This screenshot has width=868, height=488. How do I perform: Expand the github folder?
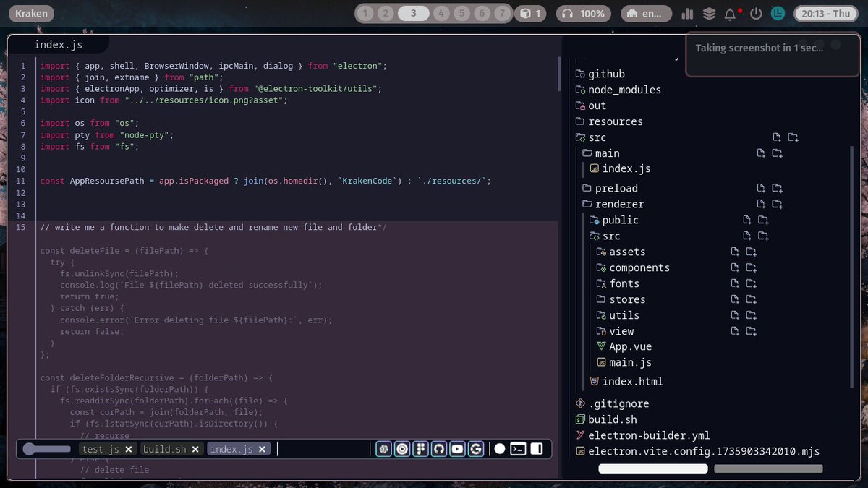tap(600, 74)
